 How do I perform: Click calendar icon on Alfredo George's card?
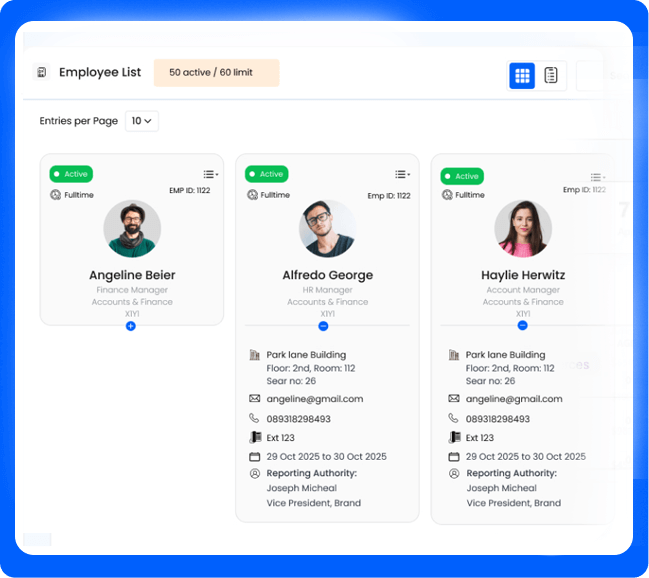point(254,457)
